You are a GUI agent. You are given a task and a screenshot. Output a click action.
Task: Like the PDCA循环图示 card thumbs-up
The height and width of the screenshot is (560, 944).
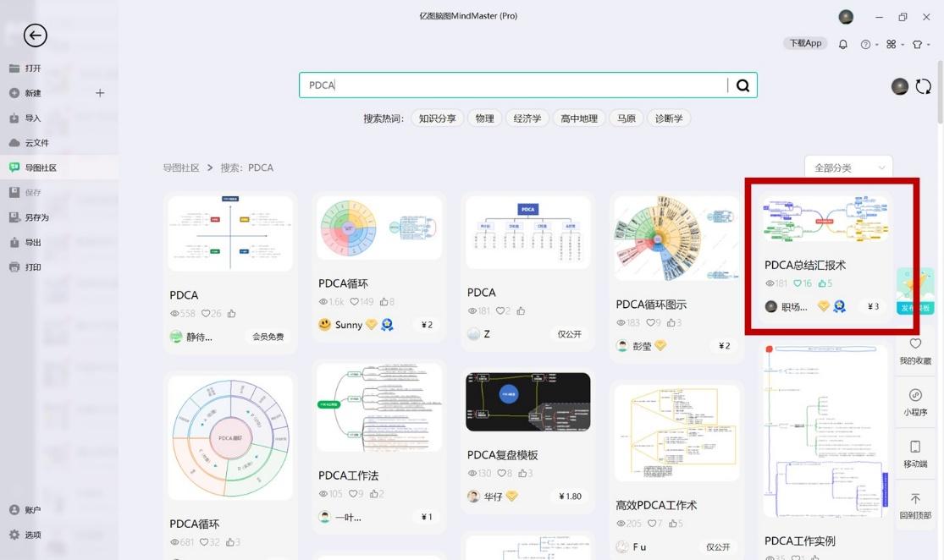coord(671,322)
